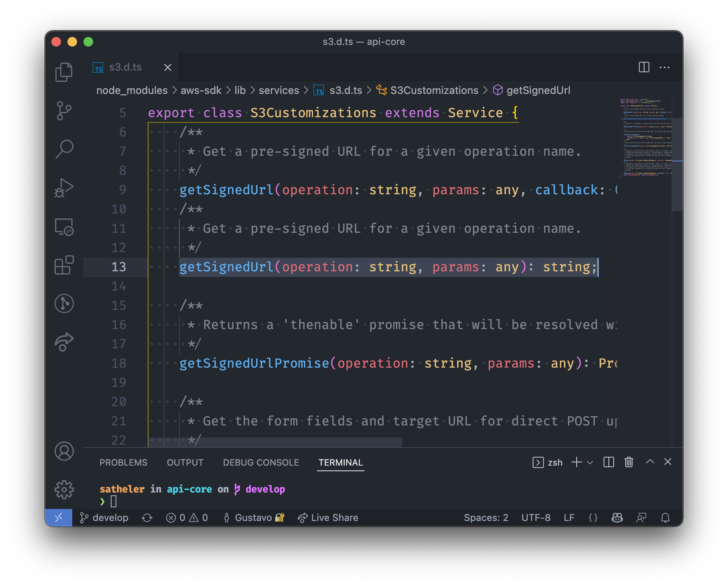Synchronize changes with the sync icon

(147, 518)
